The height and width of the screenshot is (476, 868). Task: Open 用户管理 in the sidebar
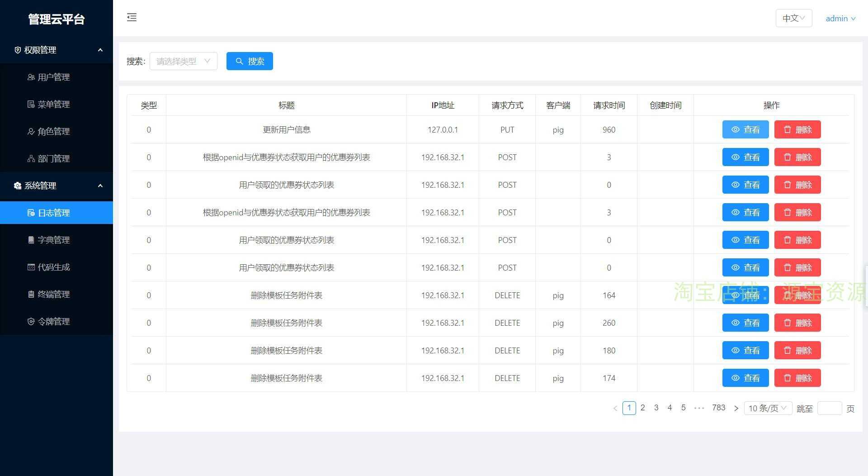coord(57,77)
